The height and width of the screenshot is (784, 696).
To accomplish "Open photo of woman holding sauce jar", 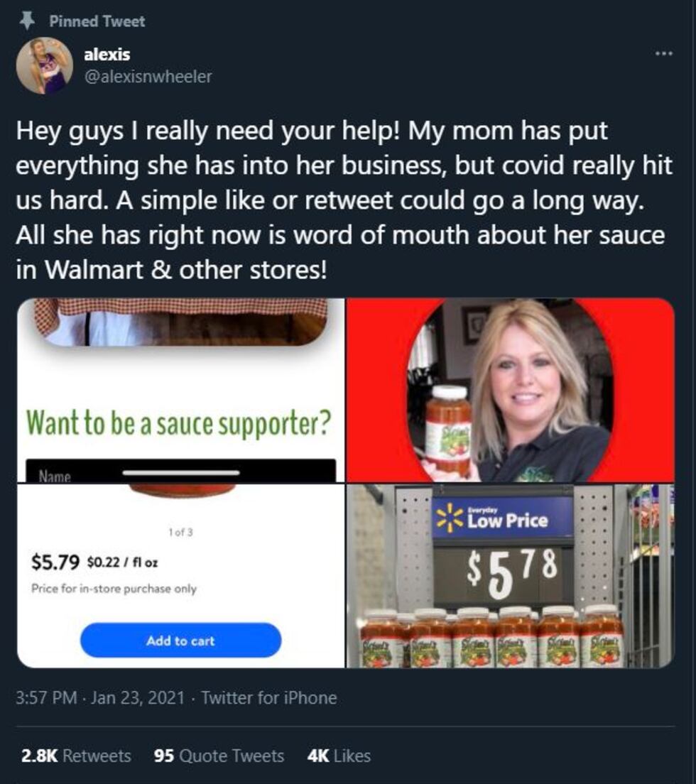I will point(511,390).
